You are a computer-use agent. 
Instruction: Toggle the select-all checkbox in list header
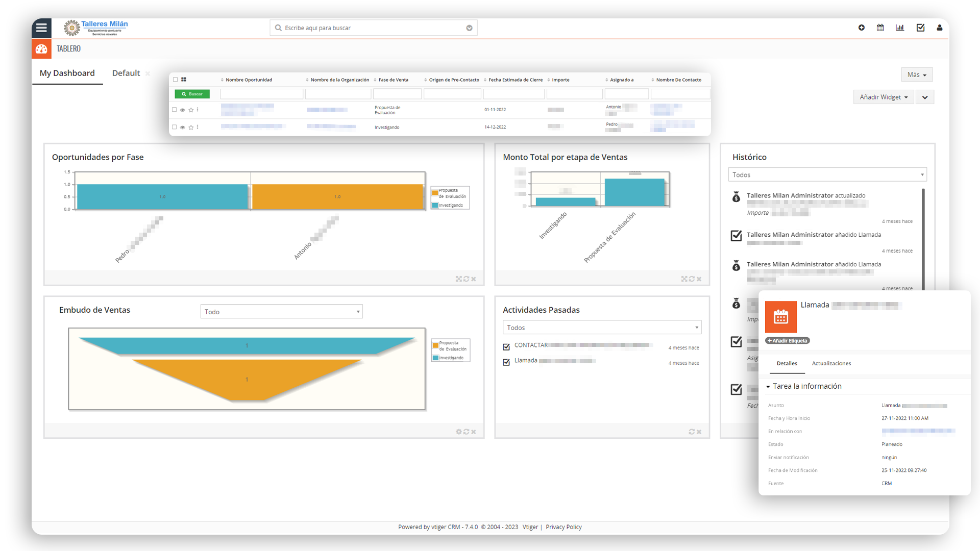coord(176,80)
